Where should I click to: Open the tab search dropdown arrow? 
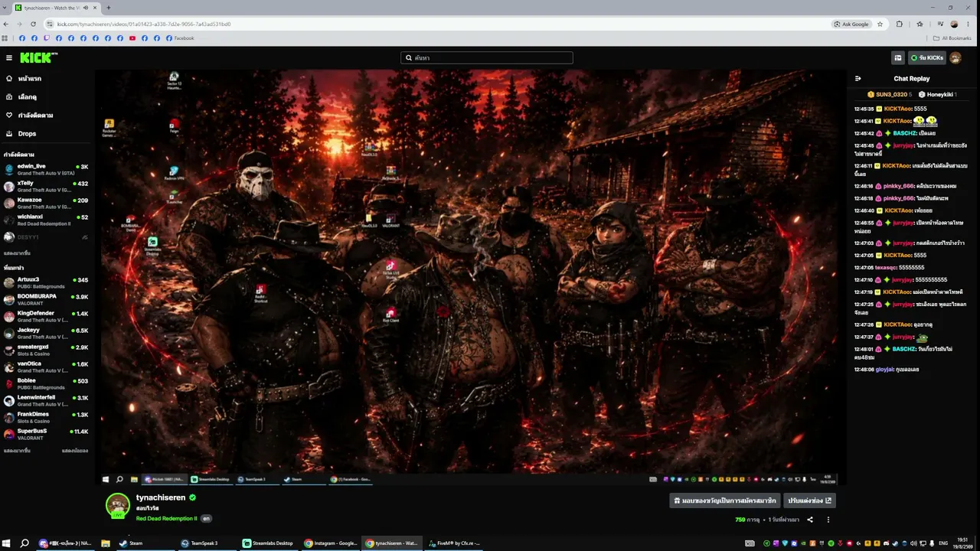coord(5,8)
